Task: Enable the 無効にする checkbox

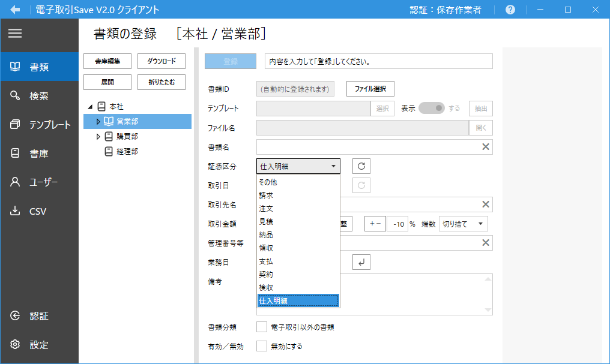Action: coord(262,346)
